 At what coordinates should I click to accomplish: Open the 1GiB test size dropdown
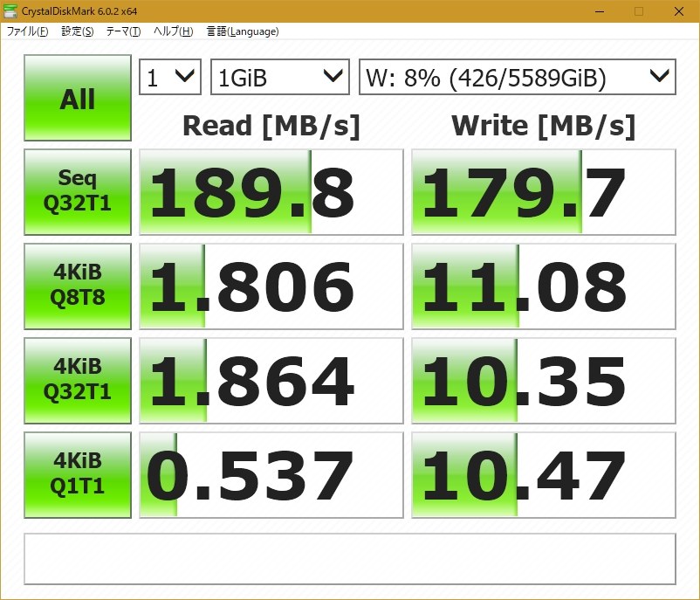pos(280,77)
